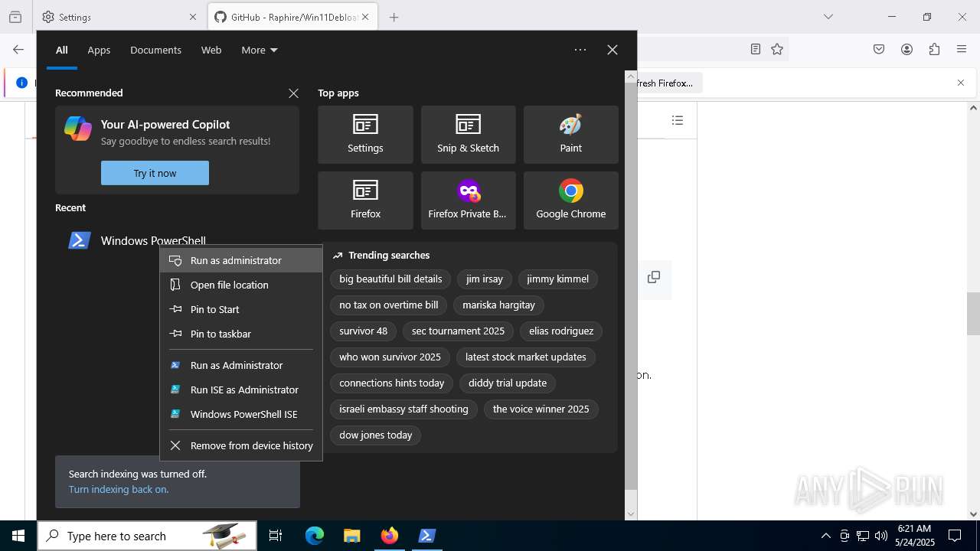Open Firefox extensions icon
The width and height of the screenshot is (980, 551).
point(934,49)
